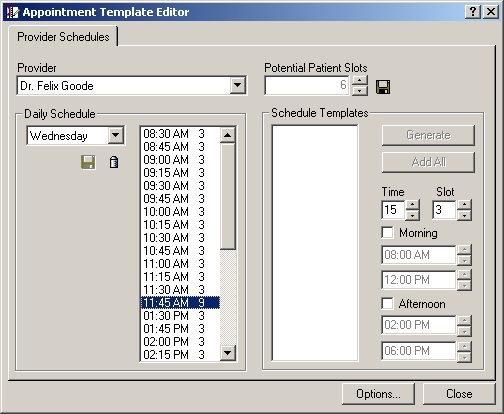The image size is (504, 414).
Task: Click the Options... button
Action: tap(378, 394)
